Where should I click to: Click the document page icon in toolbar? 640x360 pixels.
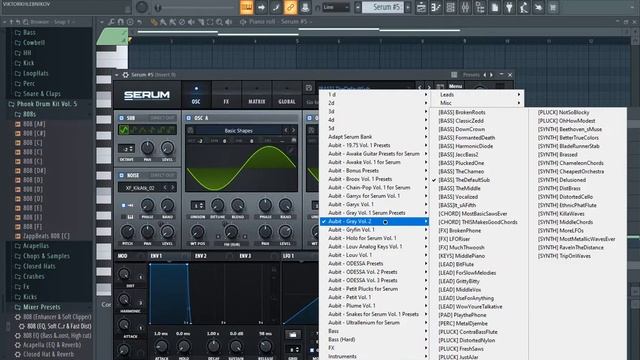494,7
